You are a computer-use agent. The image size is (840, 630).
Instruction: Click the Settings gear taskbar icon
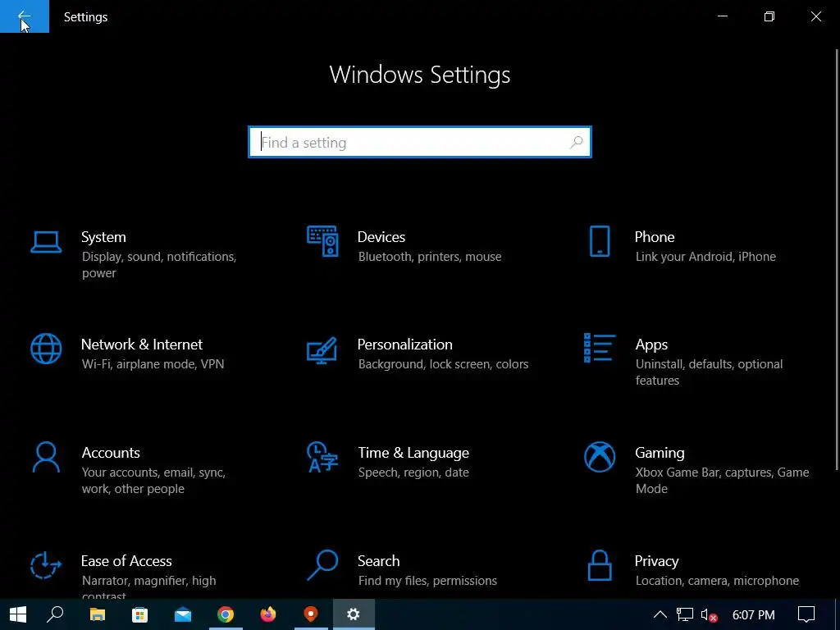(x=354, y=614)
